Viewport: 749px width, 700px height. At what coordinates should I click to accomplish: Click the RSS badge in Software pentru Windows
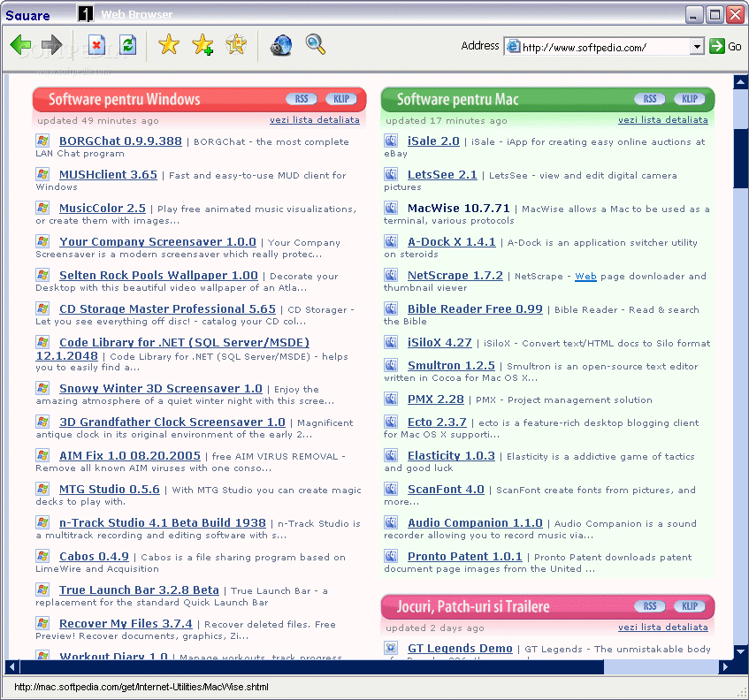point(302,99)
